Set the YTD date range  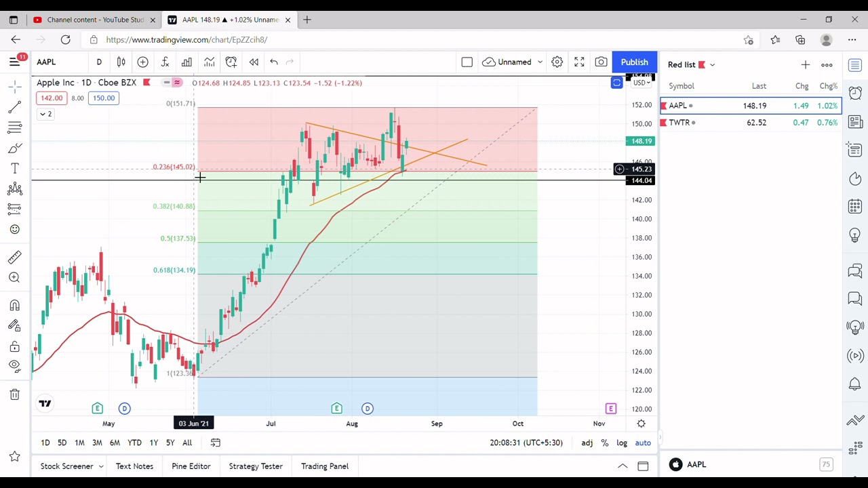(x=134, y=443)
